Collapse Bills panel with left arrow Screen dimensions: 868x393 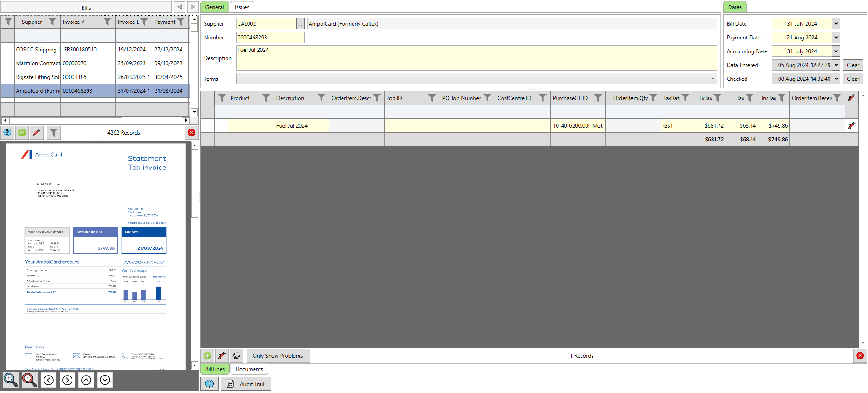pyautogui.click(x=180, y=7)
